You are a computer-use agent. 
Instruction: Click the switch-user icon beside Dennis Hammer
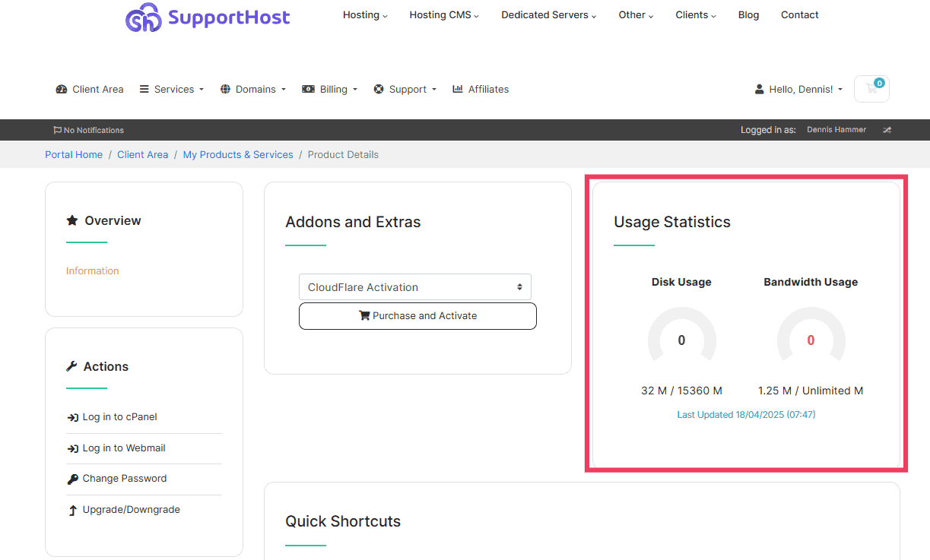pos(887,130)
